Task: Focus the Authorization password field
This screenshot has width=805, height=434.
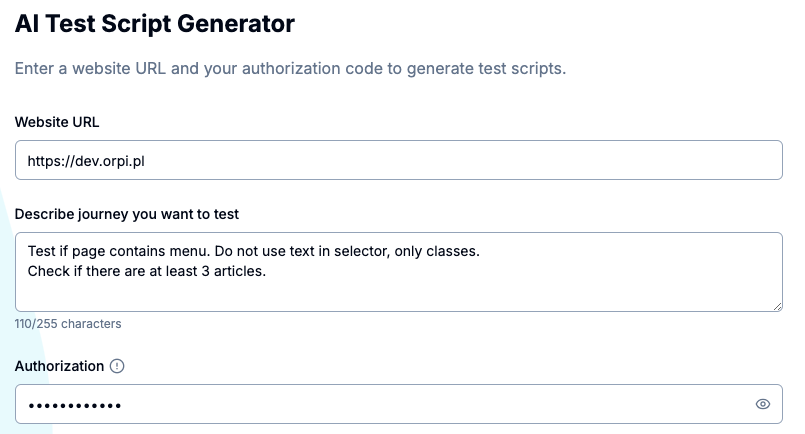Action: click(x=399, y=404)
